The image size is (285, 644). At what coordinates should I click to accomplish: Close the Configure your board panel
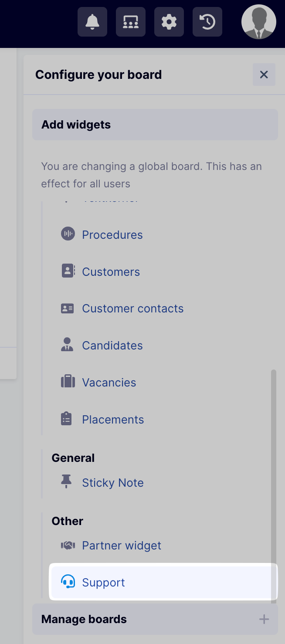tap(264, 75)
